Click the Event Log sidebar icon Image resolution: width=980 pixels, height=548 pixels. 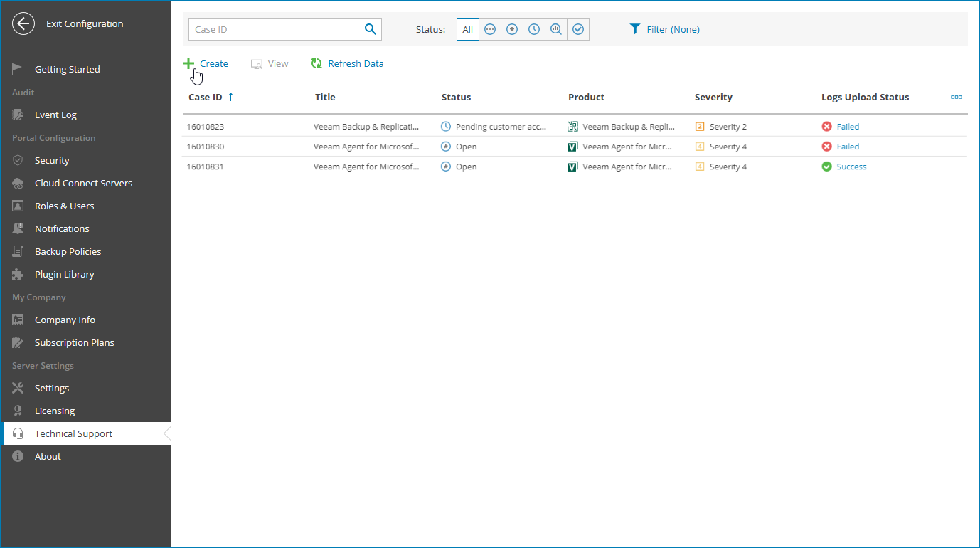(18, 115)
